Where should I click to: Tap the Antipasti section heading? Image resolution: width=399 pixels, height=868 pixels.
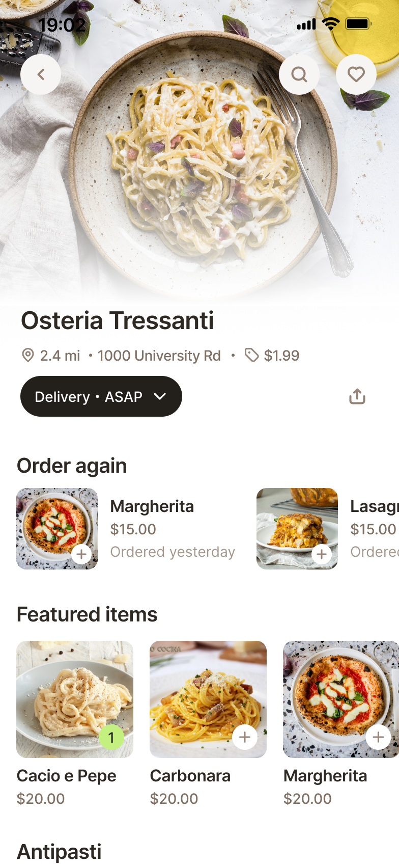pos(59,852)
